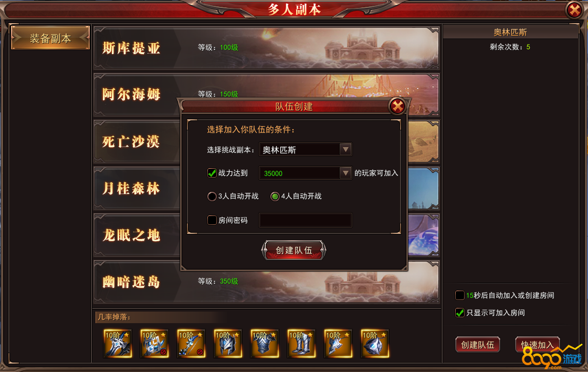Enable the 房间密码 checkbox
588x372 pixels.
pyautogui.click(x=212, y=220)
